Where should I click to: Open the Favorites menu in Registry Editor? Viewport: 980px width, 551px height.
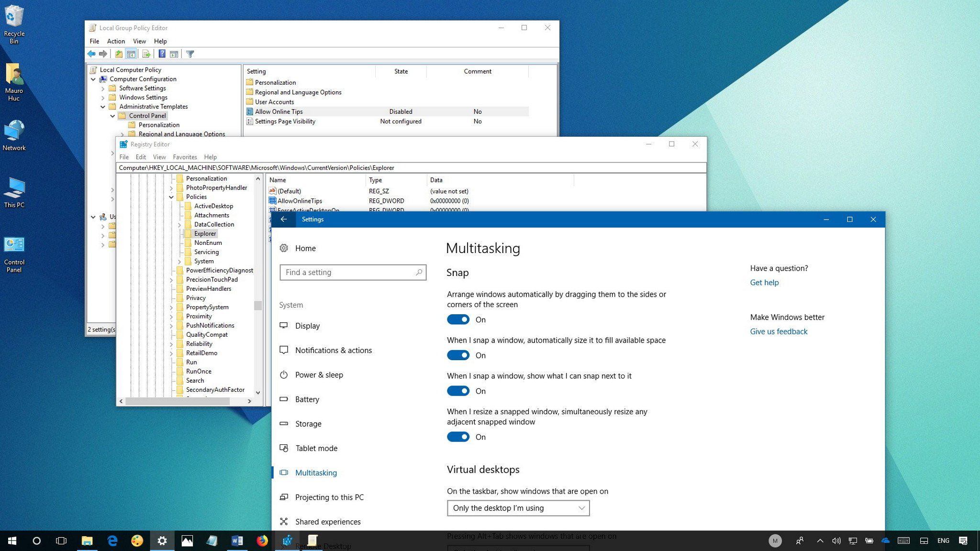coord(185,157)
